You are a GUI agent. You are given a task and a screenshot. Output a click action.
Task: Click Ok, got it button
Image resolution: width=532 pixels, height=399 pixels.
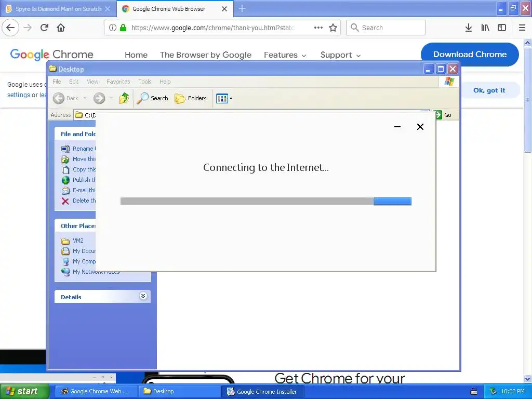pyautogui.click(x=489, y=90)
